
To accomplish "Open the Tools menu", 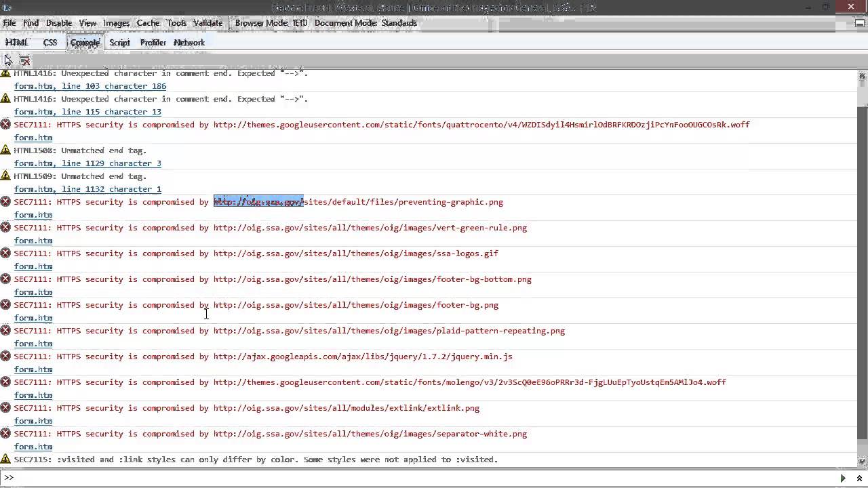I will (176, 23).
